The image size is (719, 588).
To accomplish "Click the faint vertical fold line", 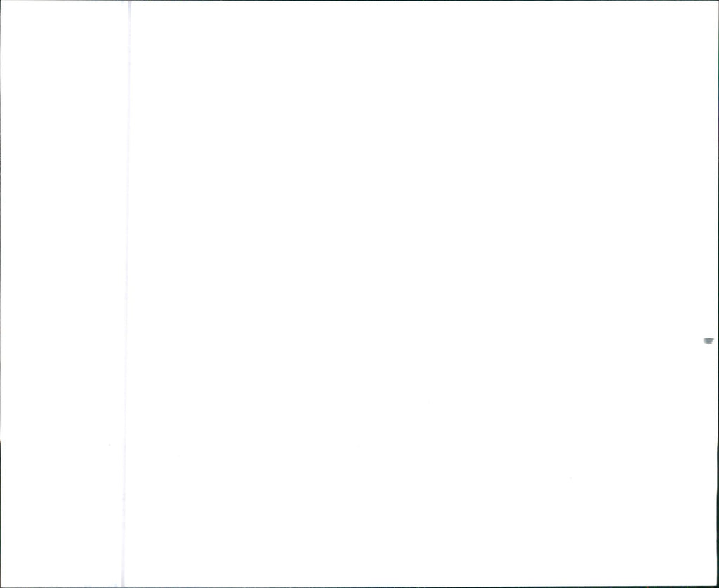I will pyautogui.click(x=126, y=294).
